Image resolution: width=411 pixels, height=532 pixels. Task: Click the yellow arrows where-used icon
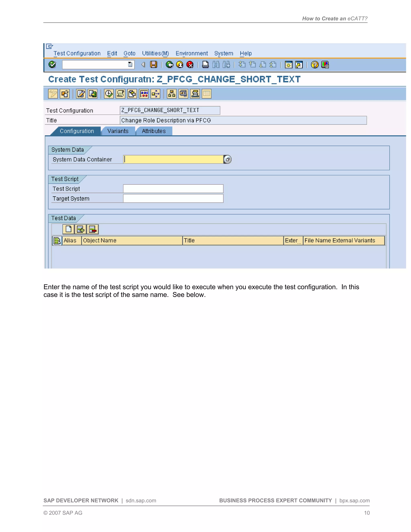pos(156,94)
